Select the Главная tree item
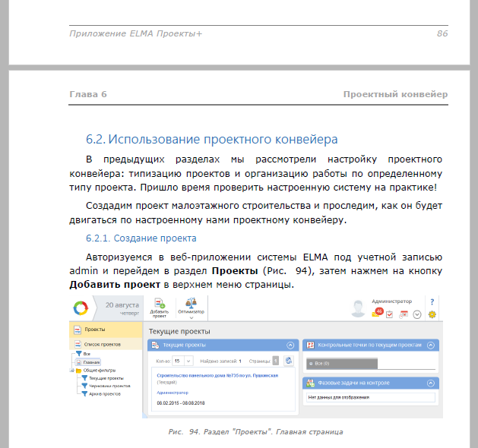Viewport: 478px width, 448px height. (x=88, y=362)
